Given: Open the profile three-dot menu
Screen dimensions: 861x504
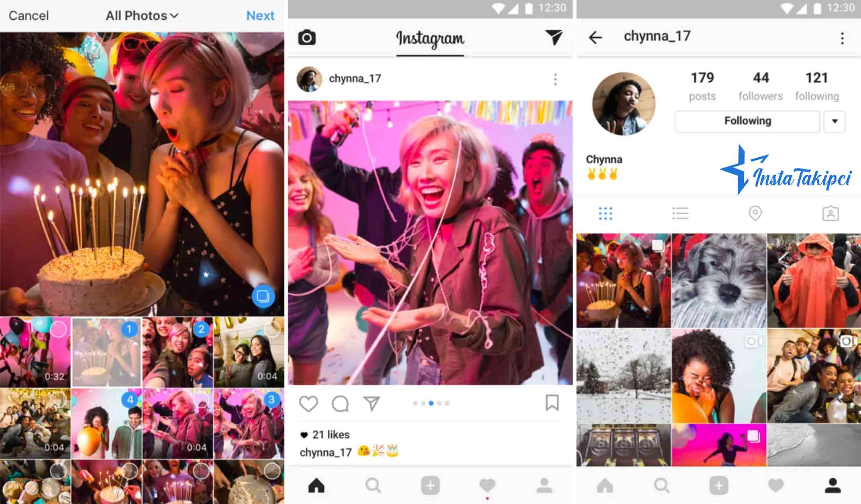Looking at the screenshot, I should tap(843, 38).
